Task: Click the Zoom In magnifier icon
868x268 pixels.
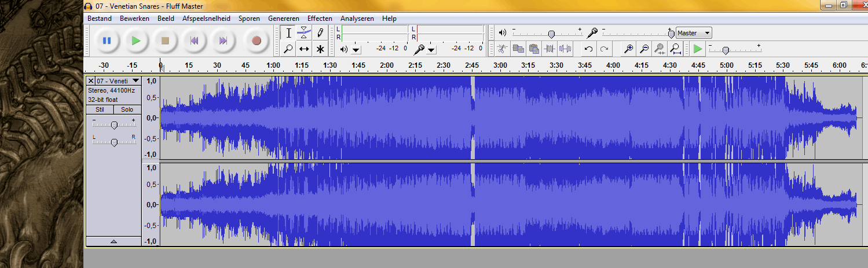Action: 628,49
